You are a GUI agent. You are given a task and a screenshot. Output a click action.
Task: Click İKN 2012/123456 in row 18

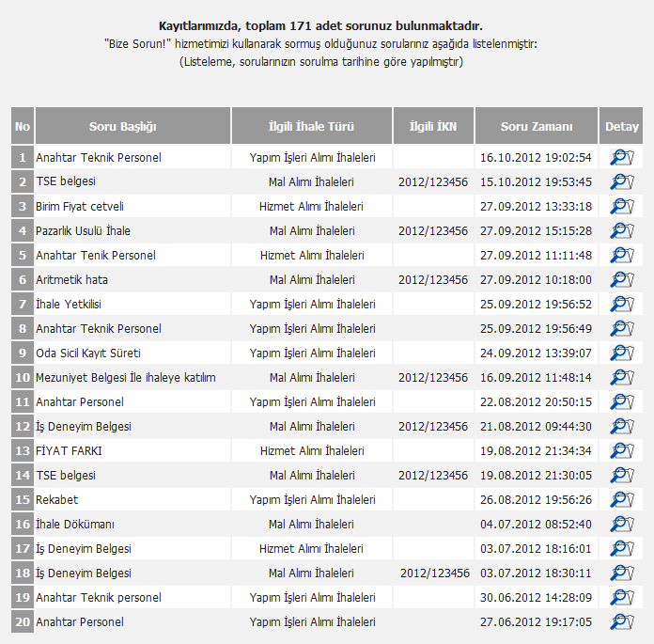point(435,573)
